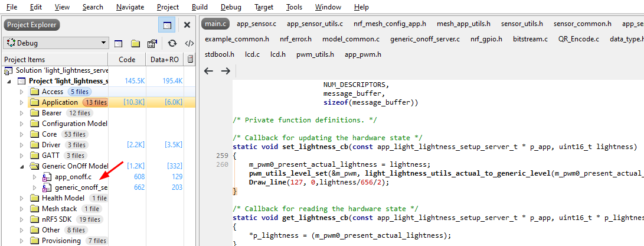This screenshot has width=644, height=246.
Task: Click the '13 files' badge on Application
Action: pos(95,102)
